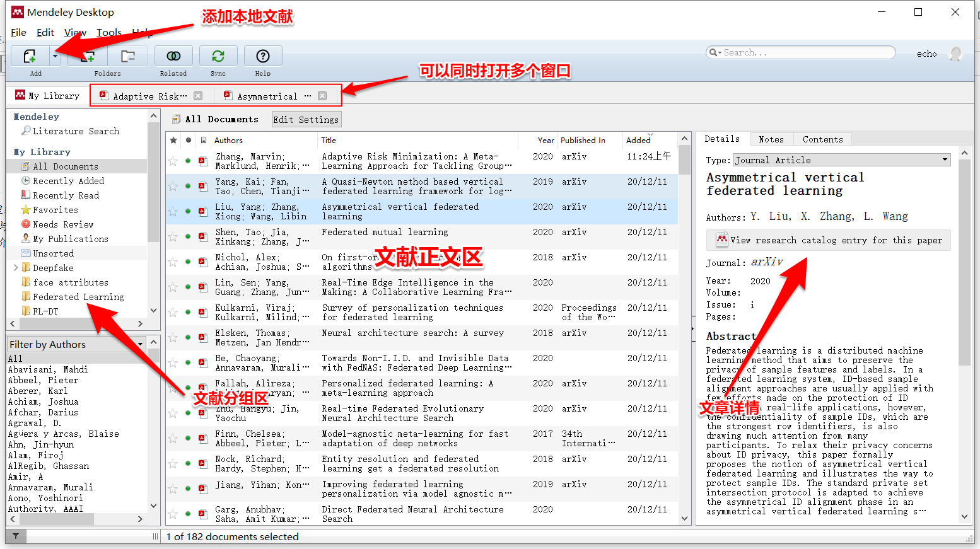Open Needs Review list
The image size is (980, 549).
[x=63, y=224]
